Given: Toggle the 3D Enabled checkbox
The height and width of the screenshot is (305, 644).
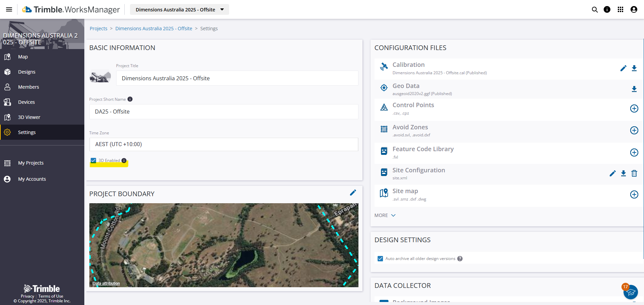Looking at the screenshot, I should [x=93, y=161].
